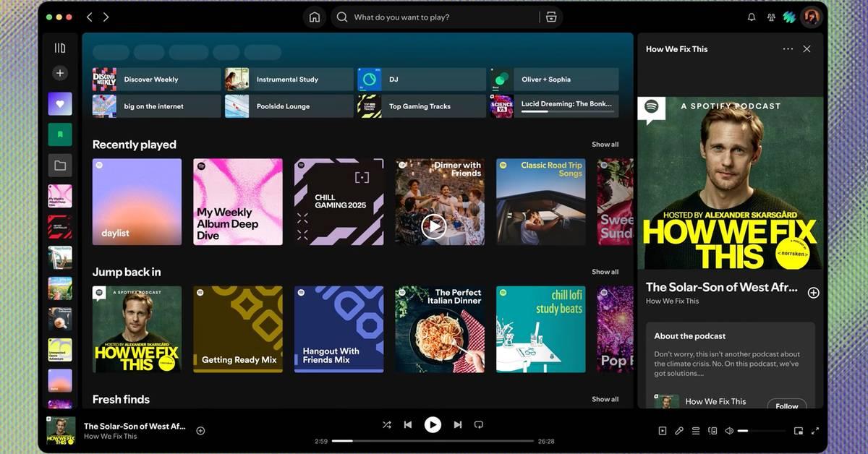Click the colorful icon beside the profile avatar
Viewport: 868px width, 454px height.
coord(789,17)
